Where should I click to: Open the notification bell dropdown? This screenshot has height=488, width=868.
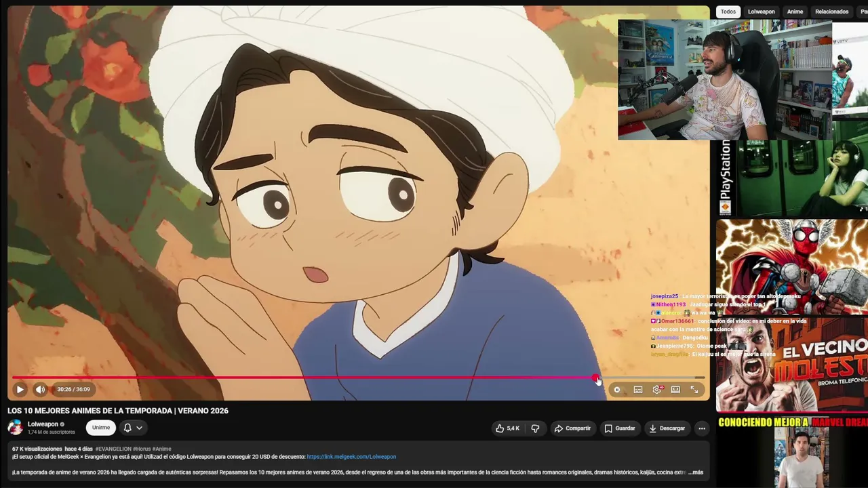tap(133, 428)
